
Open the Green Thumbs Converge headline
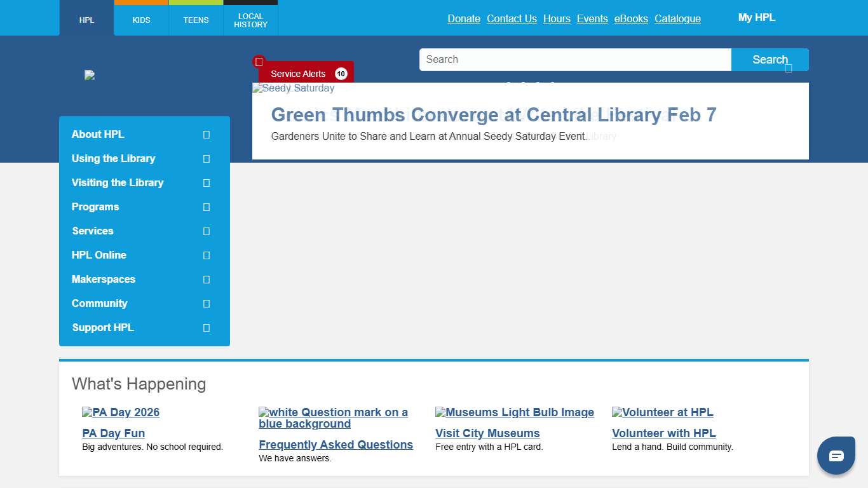point(494,115)
